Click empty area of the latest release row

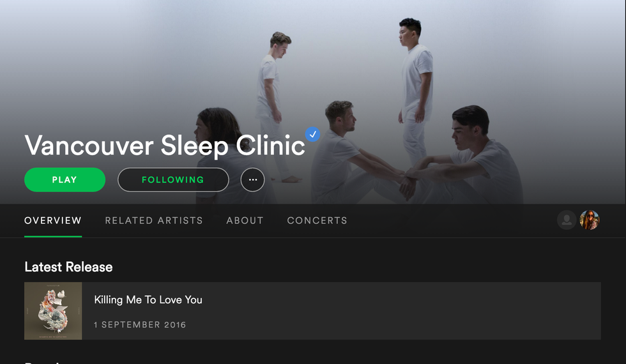click(x=399, y=311)
